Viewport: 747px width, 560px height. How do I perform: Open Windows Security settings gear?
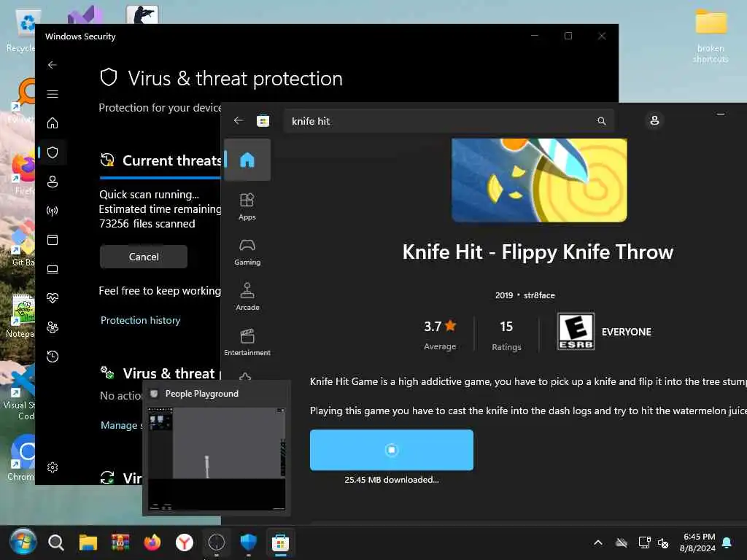(53, 467)
